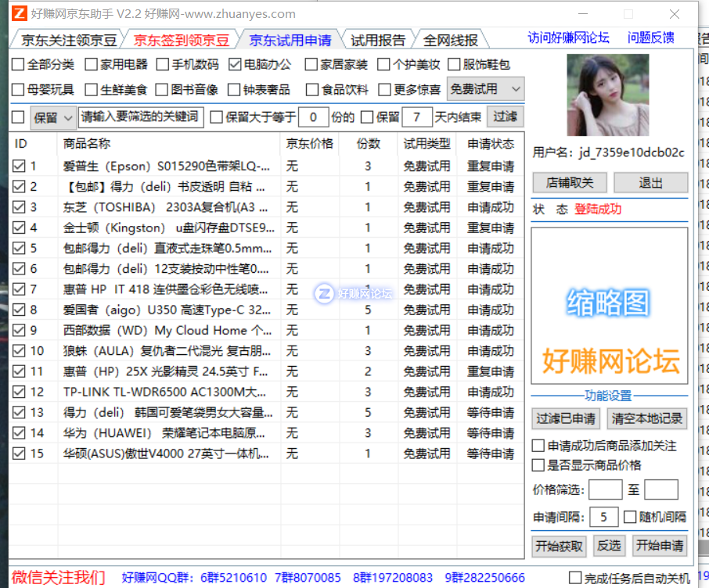Enable 申请成功后商品添加关注 checkbox
Viewport: 709px width, 588px height.
pos(538,446)
